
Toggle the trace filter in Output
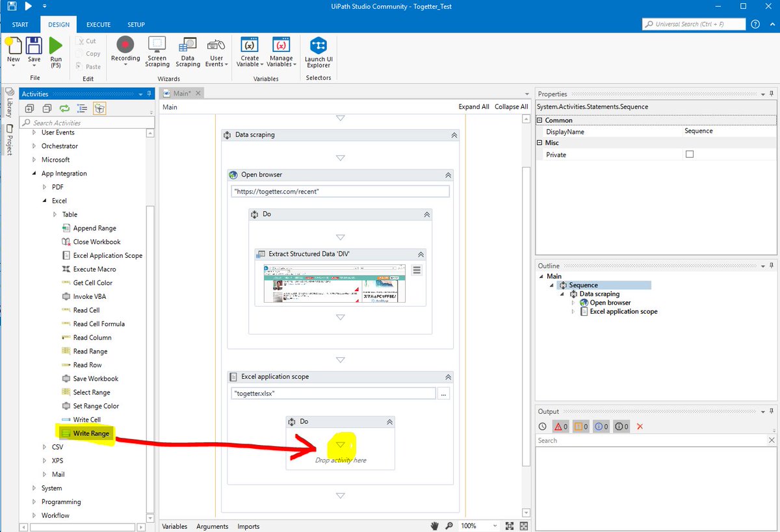[x=622, y=427]
